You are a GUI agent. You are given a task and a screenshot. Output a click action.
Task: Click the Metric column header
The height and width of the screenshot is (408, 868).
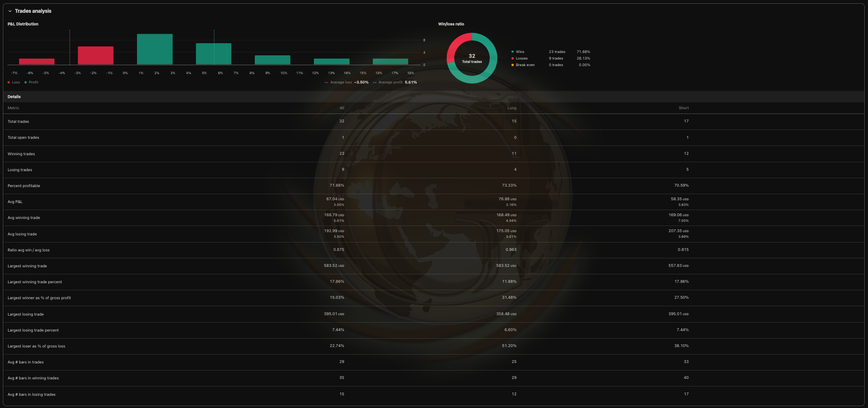tap(13, 108)
